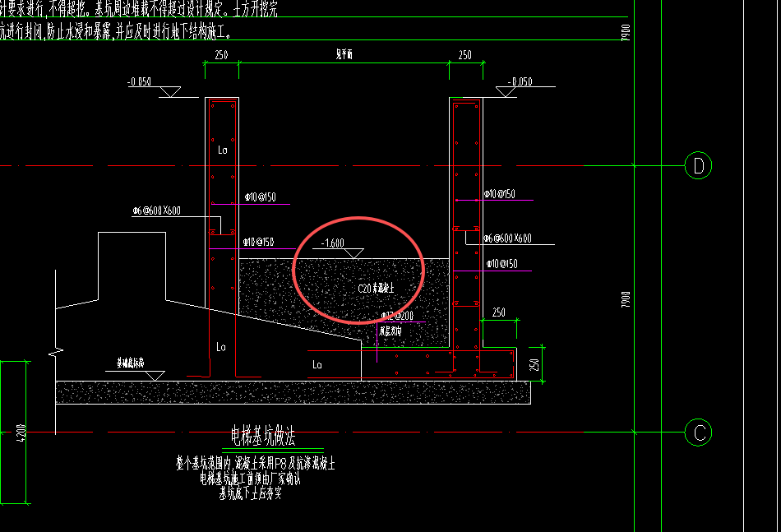781x532 pixels.
Task: Select the La label inside the upper left wall
Action: pos(222,150)
